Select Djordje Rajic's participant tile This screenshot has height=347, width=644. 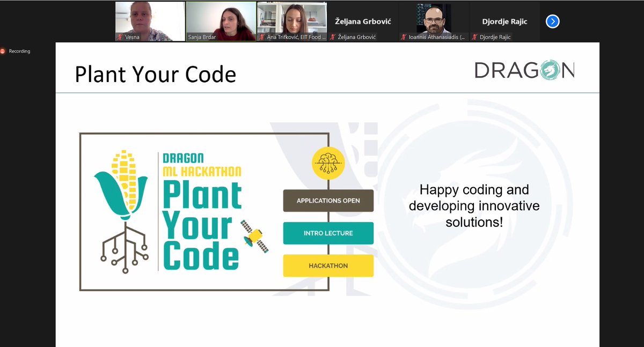click(x=504, y=21)
